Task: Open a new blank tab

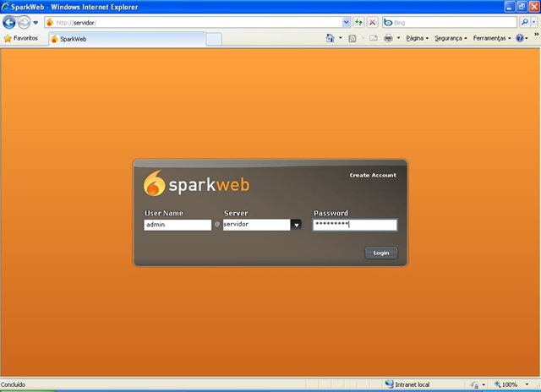Action: pos(214,40)
